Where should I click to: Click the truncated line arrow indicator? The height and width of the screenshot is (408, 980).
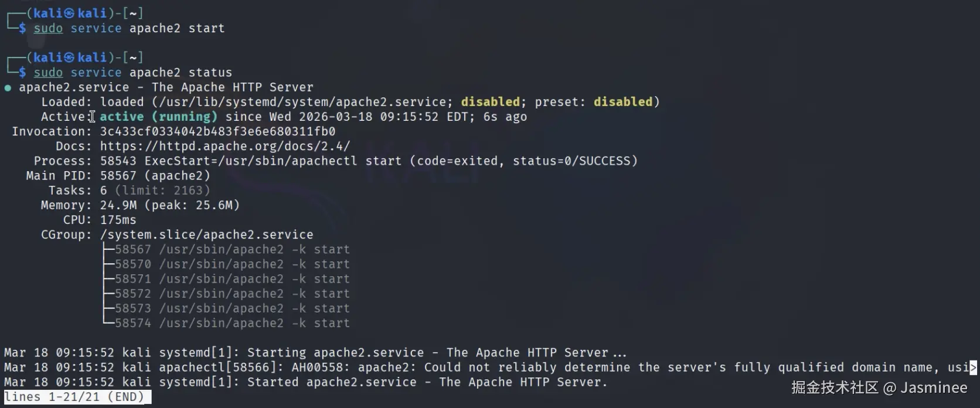(974, 368)
